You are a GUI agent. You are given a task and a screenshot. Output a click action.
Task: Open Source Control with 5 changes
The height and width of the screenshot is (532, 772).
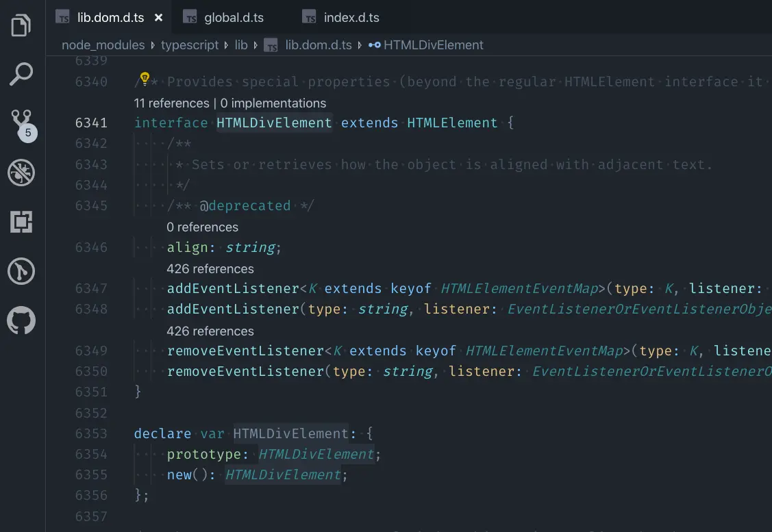point(23,125)
